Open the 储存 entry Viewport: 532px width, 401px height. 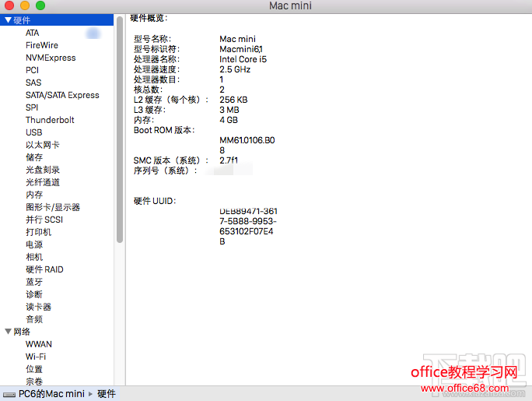coord(34,157)
